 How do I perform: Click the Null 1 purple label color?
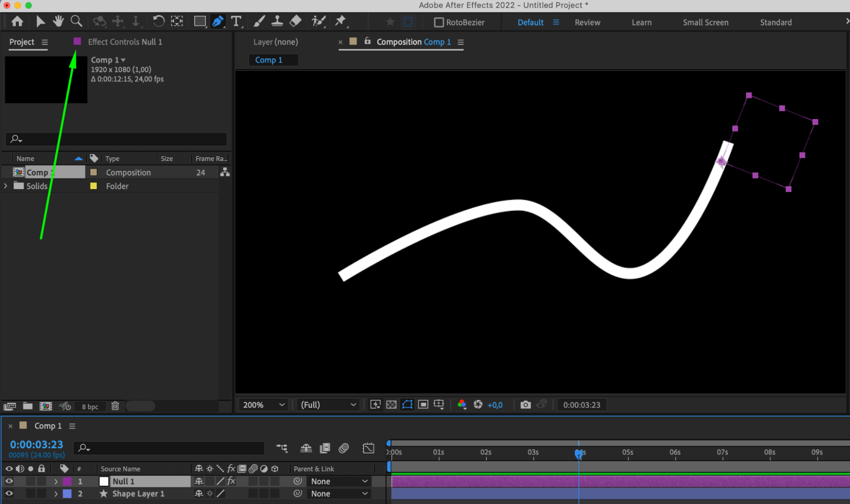tap(67, 481)
